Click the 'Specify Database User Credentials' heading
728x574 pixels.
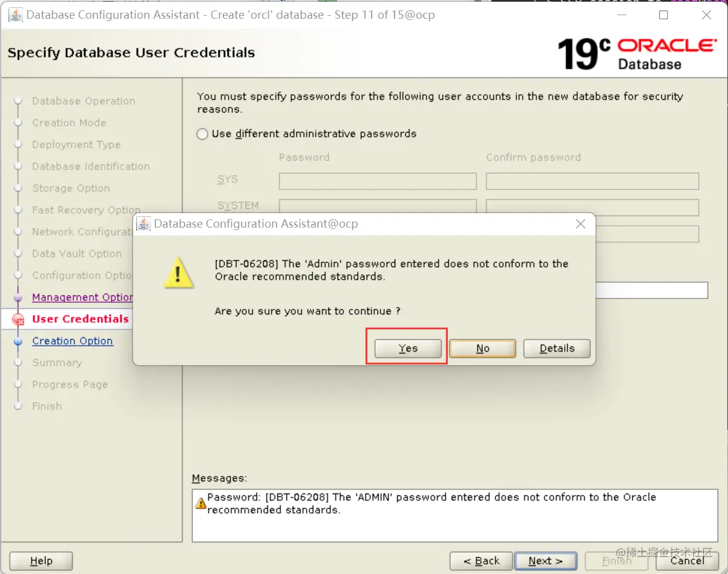pyautogui.click(x=131, y=53)
